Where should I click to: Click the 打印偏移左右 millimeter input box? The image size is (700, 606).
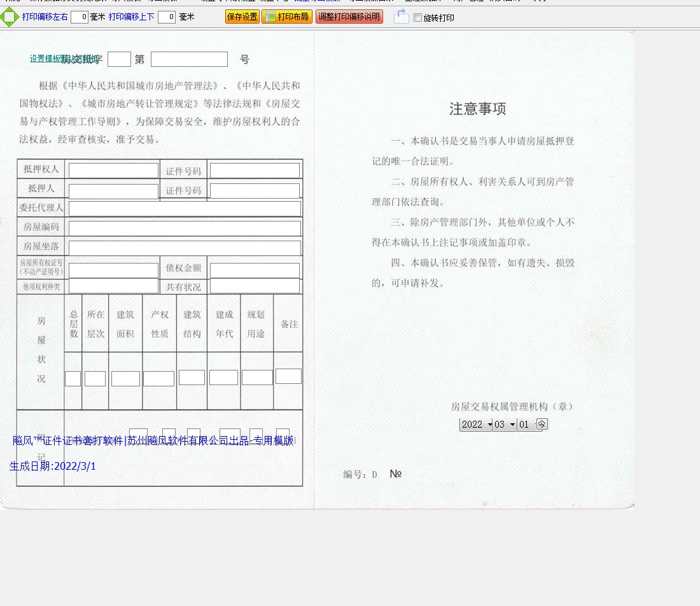click(x=80, y=17)
